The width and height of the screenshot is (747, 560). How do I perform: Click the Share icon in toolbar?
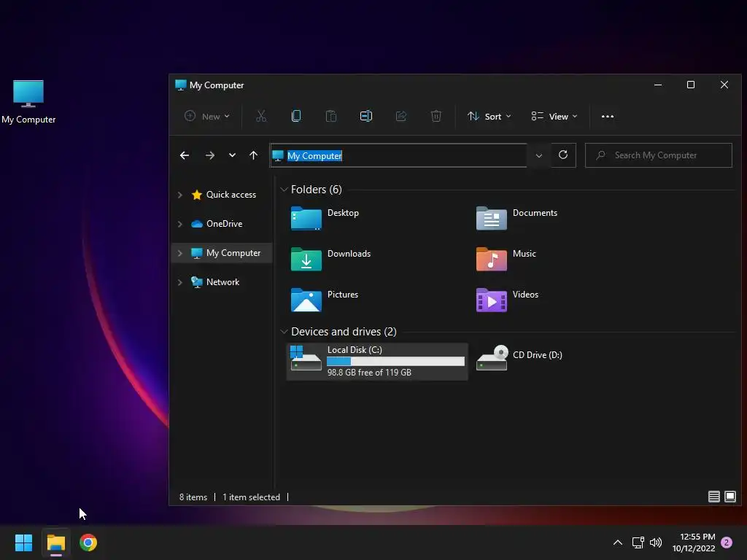pyautogui.click(x=401, y=116)
